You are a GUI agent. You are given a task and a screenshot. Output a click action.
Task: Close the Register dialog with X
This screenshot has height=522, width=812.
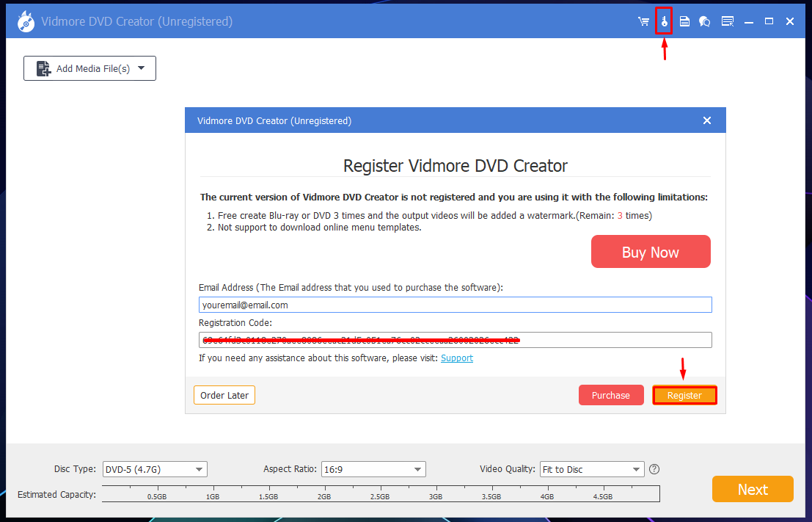(707, 120)
